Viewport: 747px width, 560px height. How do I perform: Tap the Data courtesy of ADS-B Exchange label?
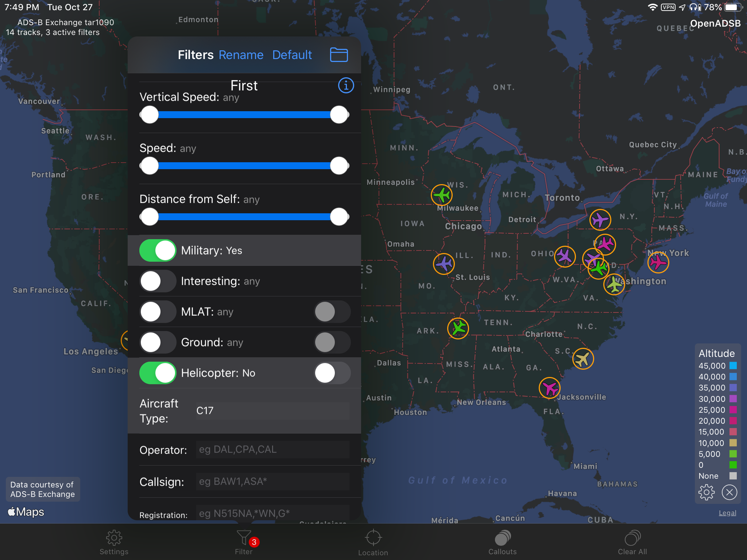point(43,489)
